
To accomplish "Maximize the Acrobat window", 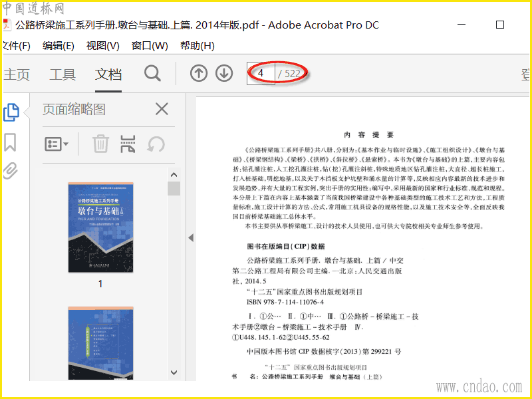I will pyautogui.click(x=500, y=25).
